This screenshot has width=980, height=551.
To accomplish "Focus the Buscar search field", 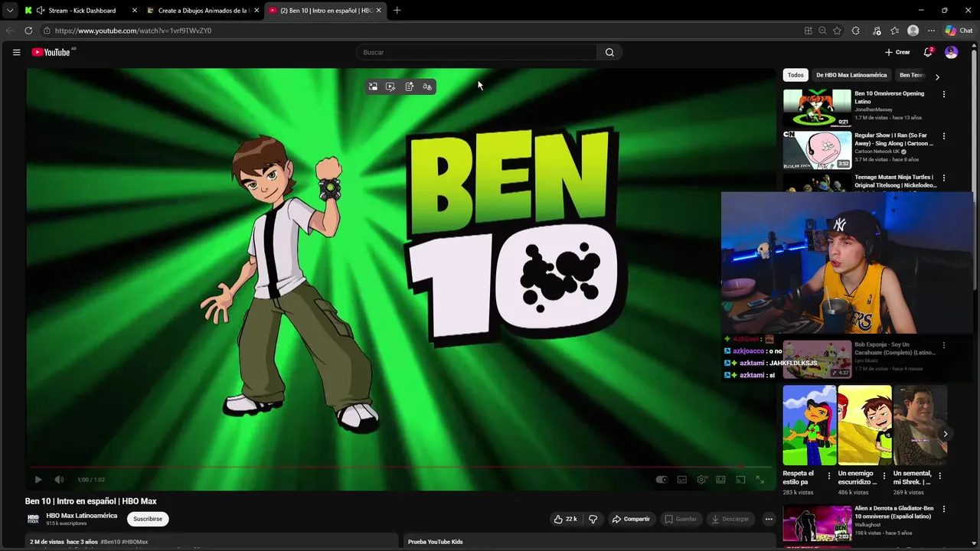I will 476,52.
